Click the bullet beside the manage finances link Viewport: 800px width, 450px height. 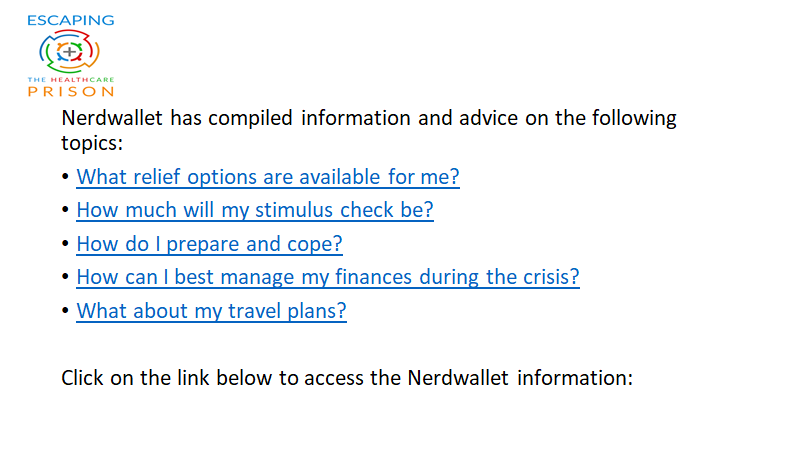tap(65, 277)
